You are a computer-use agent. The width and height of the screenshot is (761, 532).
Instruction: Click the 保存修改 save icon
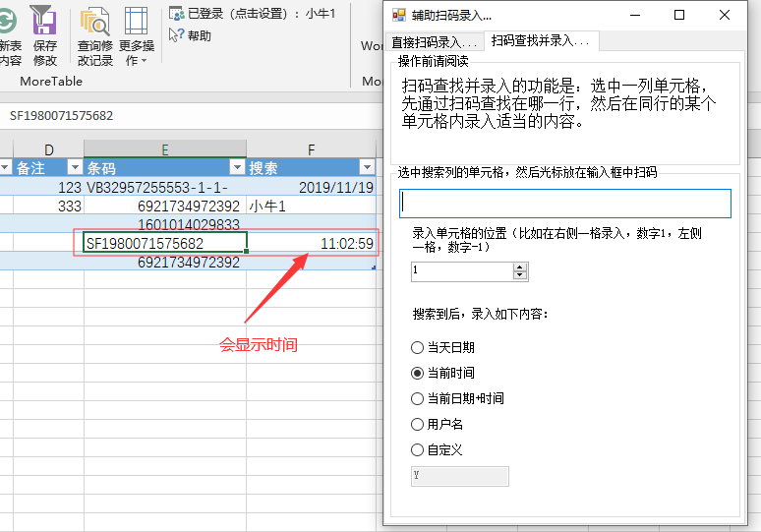pyautogui.click(x=44, y=22)
